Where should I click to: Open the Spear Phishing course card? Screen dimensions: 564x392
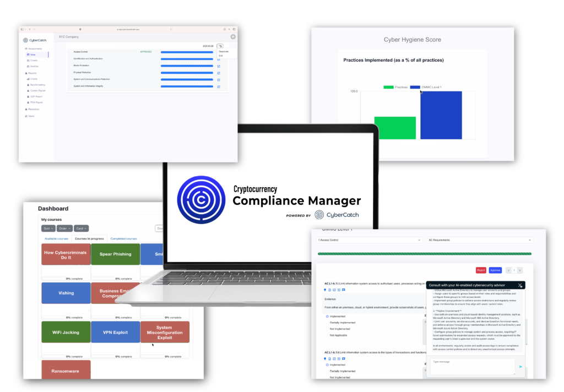(116, 254)
